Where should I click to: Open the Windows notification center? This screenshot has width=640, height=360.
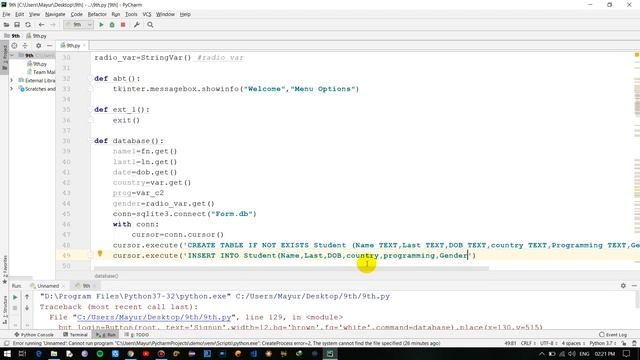(626, 353)
